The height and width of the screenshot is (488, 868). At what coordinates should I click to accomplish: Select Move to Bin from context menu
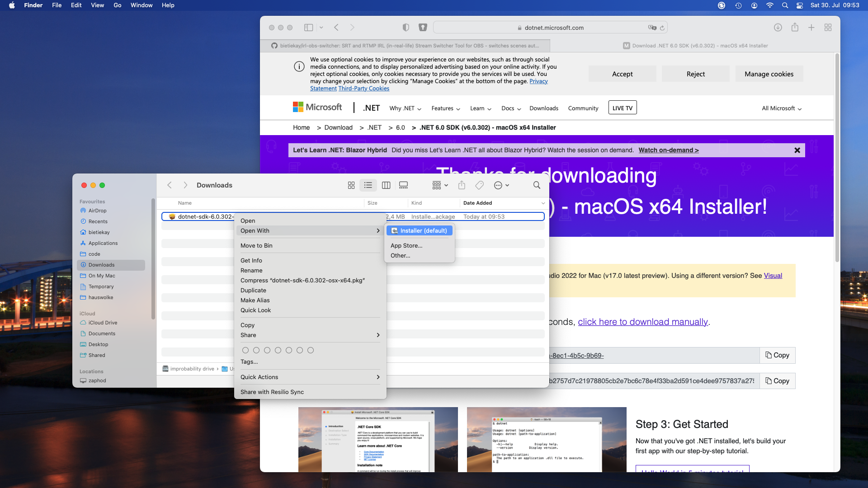point(256,245)
